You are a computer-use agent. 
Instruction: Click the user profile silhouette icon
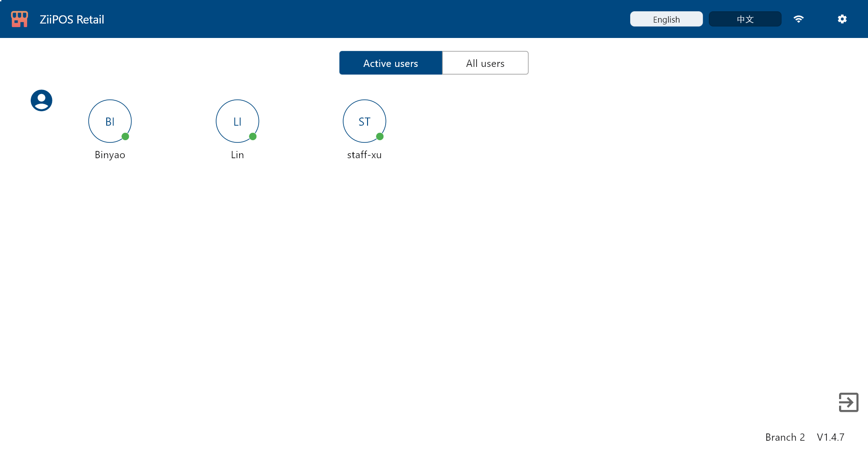42,100
